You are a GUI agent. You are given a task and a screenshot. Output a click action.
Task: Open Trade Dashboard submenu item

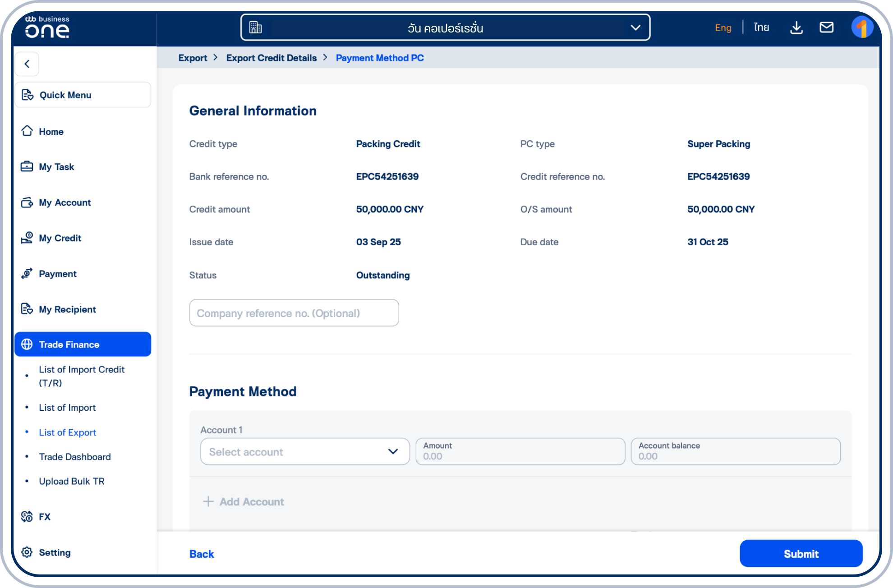tap(75, 457)
